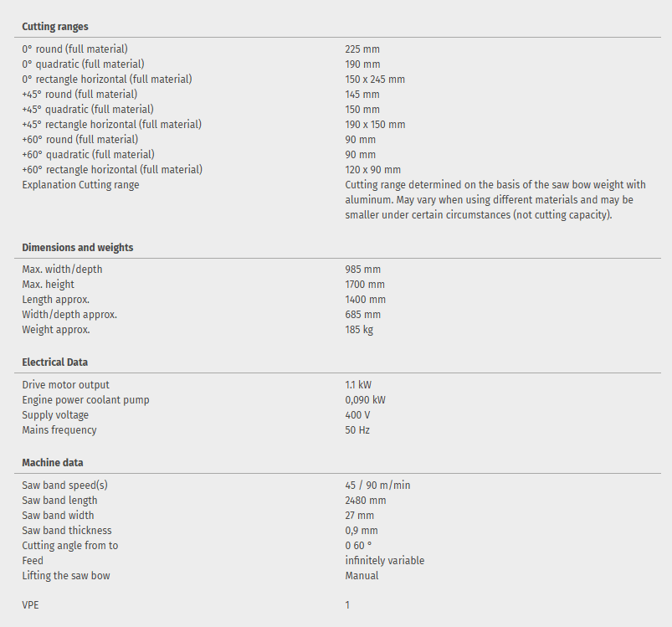The height and width of the screenshot is (627, 672).
Task: Select the 225 mm cutting range value
Action: (362, 49)
